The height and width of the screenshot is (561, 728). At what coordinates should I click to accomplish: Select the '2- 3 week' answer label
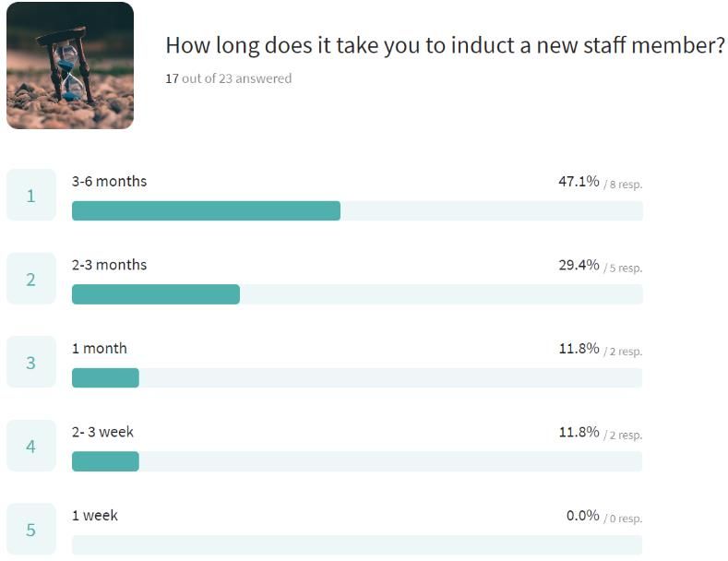[x=102, y=432]
